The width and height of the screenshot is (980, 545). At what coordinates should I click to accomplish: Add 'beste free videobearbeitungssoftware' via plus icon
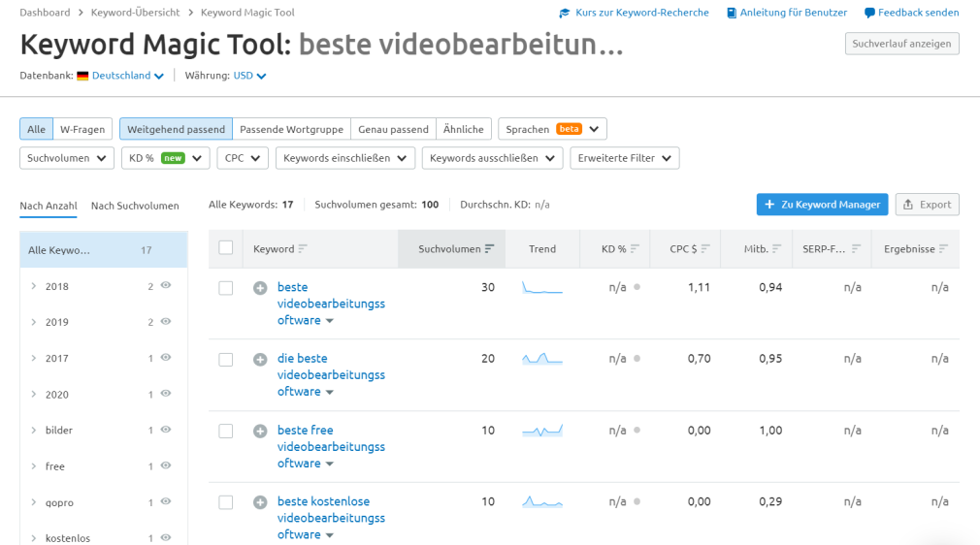[260, 432]
